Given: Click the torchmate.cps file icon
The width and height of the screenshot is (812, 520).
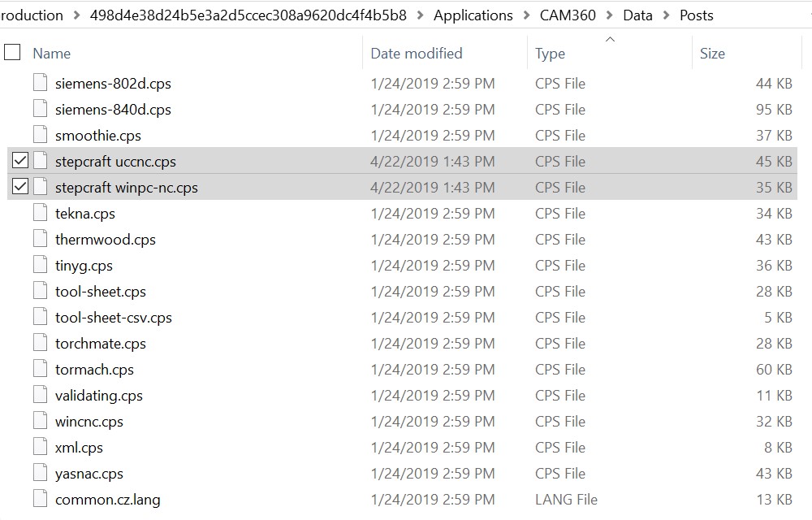Looking at the screenshot, I should click(x=41, y=344).
